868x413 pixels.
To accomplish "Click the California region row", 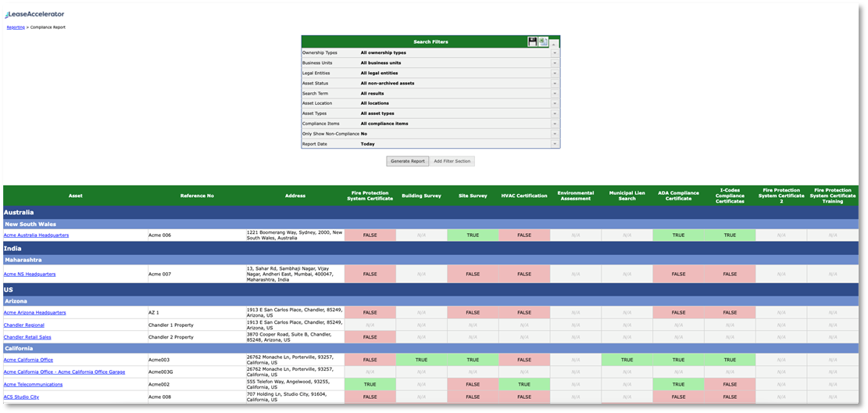I will [x=430, y=348].
